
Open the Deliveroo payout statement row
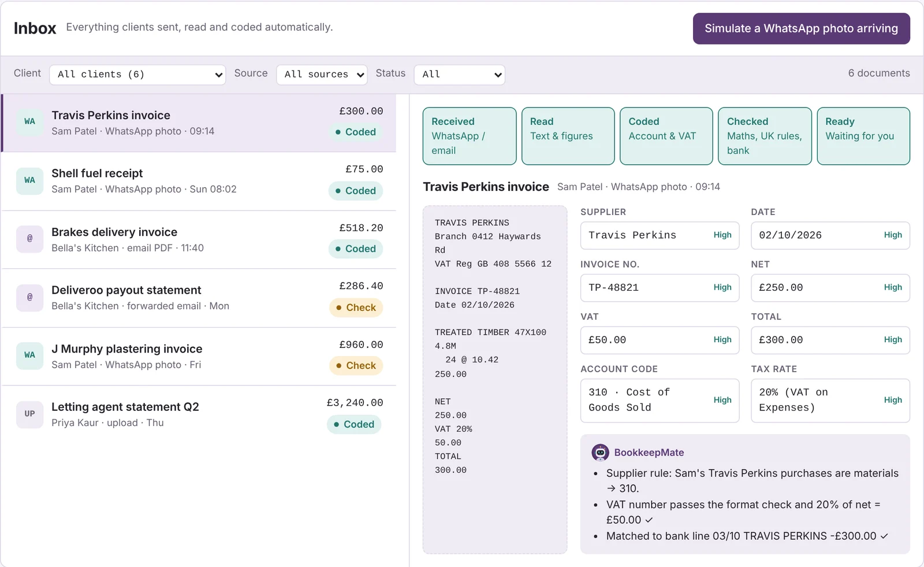coord(199,298)
